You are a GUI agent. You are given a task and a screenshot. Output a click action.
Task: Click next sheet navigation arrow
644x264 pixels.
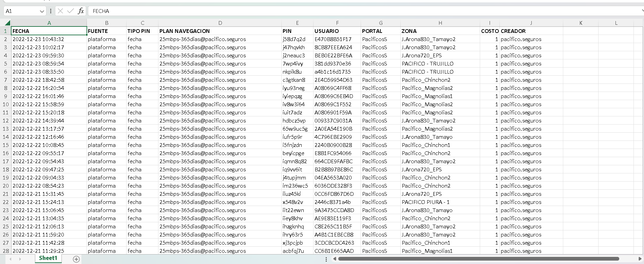click(x=20, y=259)
